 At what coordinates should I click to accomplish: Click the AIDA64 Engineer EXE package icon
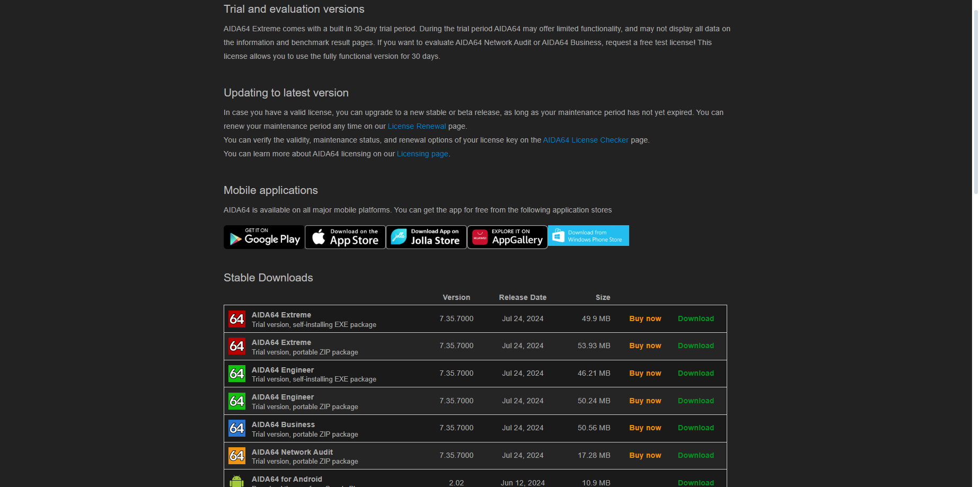click(237, 374)
